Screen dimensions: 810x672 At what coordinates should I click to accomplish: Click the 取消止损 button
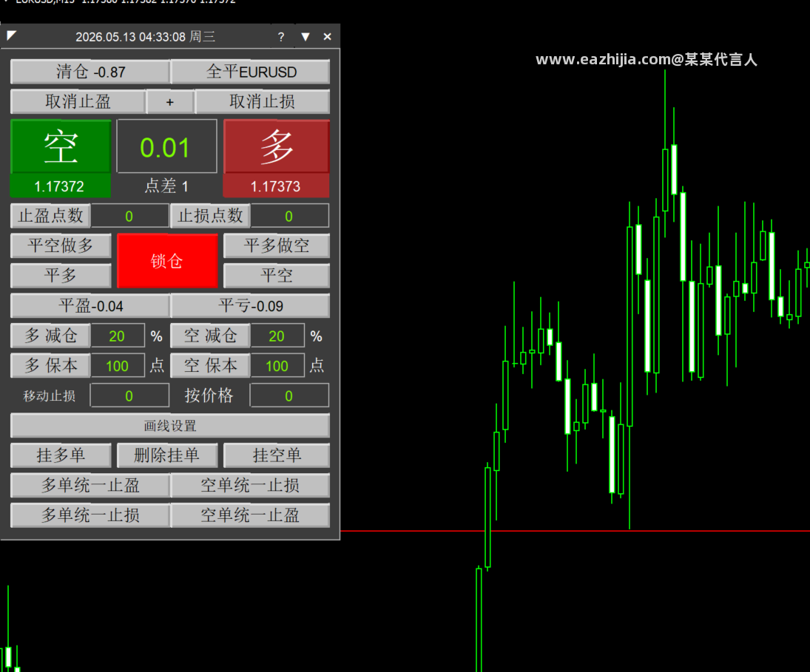pos(263,101)
